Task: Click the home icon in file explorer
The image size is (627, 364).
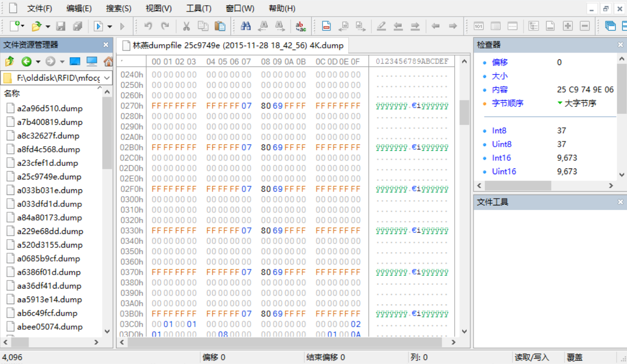Action: click(108, 61)
